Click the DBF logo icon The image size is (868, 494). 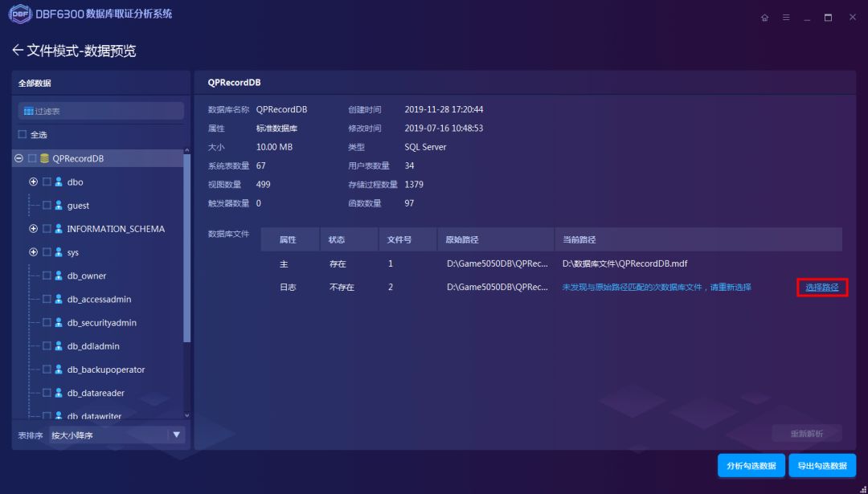click(x=20, y=14)
